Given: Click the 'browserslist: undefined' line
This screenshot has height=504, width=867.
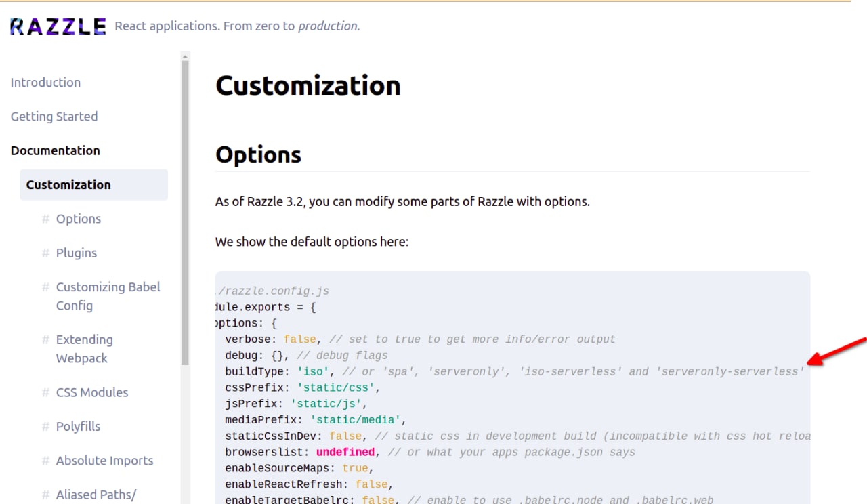Looking at the screenshot, I should click(x=430, y=452).
